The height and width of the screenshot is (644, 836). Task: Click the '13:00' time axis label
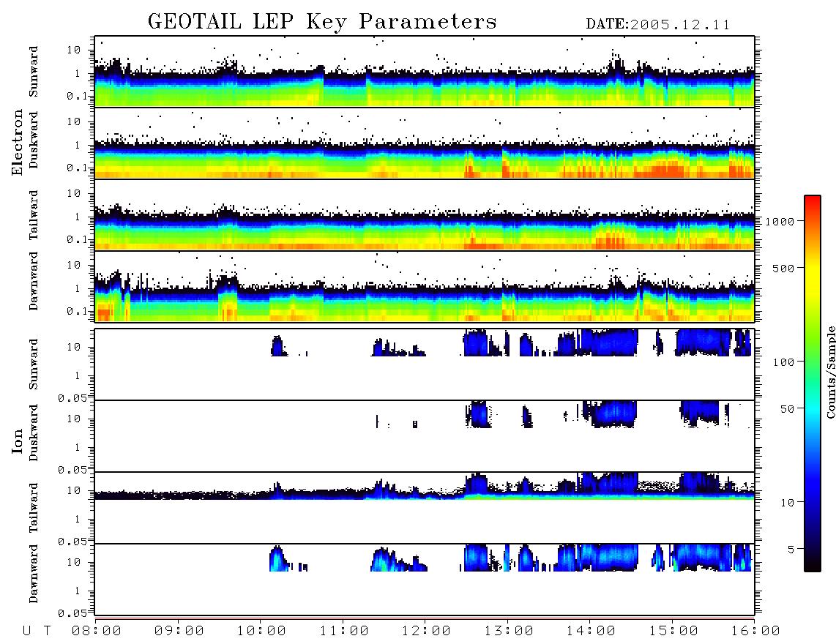[x=509, y=632]
